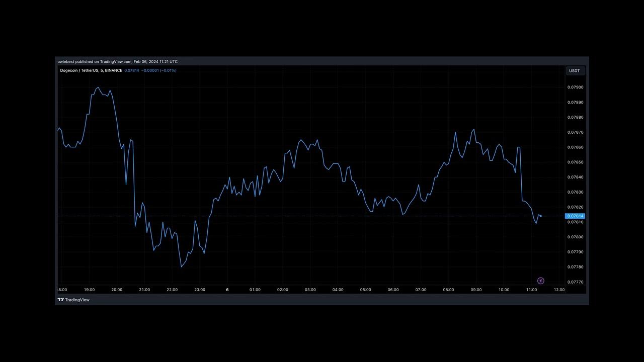Select the 12:00 time axis label
The image size is (644, 362).
pyautogui.click(x=559, y=290)
